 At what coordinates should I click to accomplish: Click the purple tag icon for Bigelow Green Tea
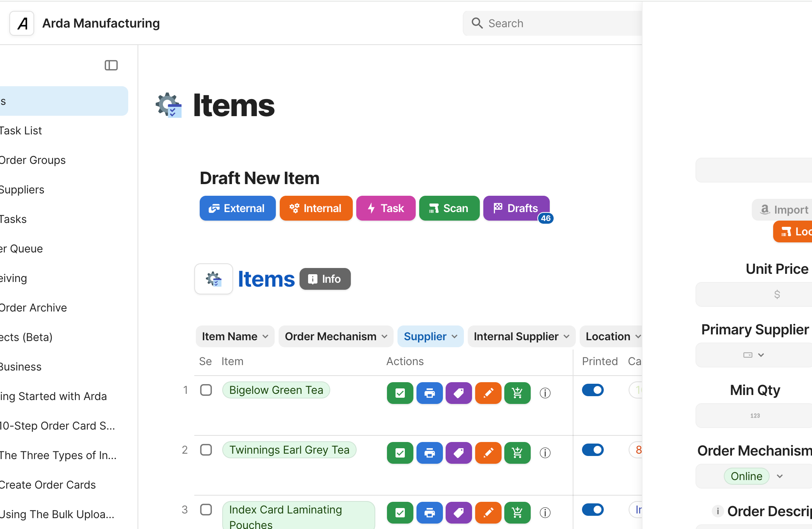tap(458, 393)
